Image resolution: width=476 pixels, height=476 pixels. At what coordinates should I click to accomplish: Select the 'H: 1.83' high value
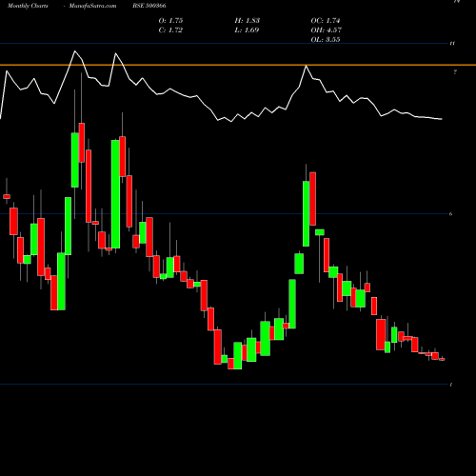pyautogui.click(x=248, y=21)
